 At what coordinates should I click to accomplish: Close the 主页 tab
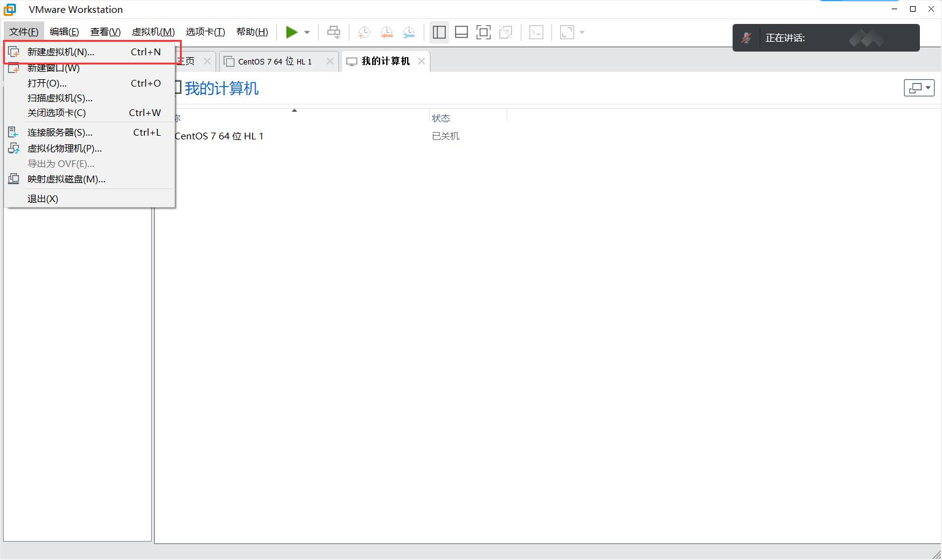(207, 61)
